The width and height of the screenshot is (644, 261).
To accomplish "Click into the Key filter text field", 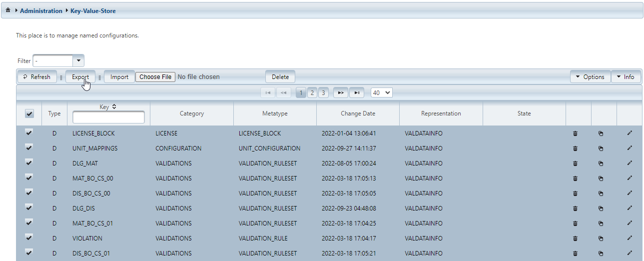I will pyautogui.click(x=108, y=117).
